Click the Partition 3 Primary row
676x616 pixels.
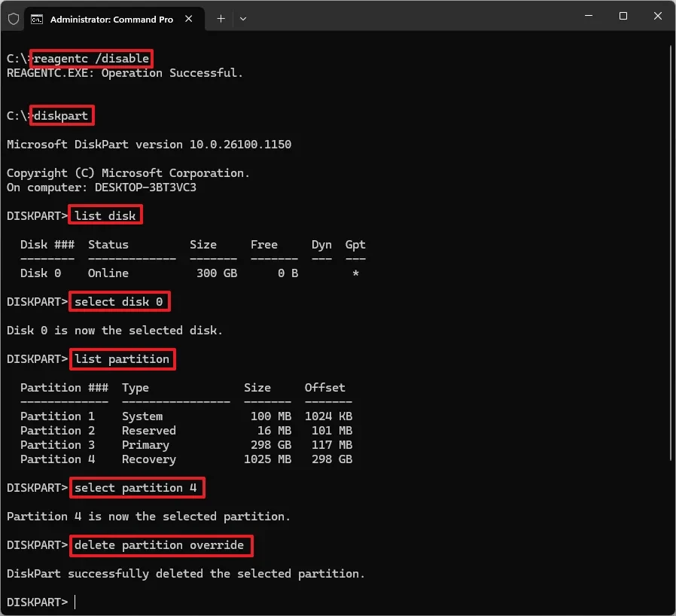click(186, 445)
